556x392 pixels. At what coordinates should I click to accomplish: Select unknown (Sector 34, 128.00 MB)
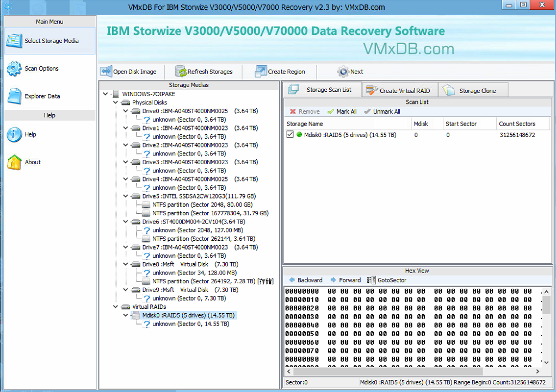coord(194,272)
